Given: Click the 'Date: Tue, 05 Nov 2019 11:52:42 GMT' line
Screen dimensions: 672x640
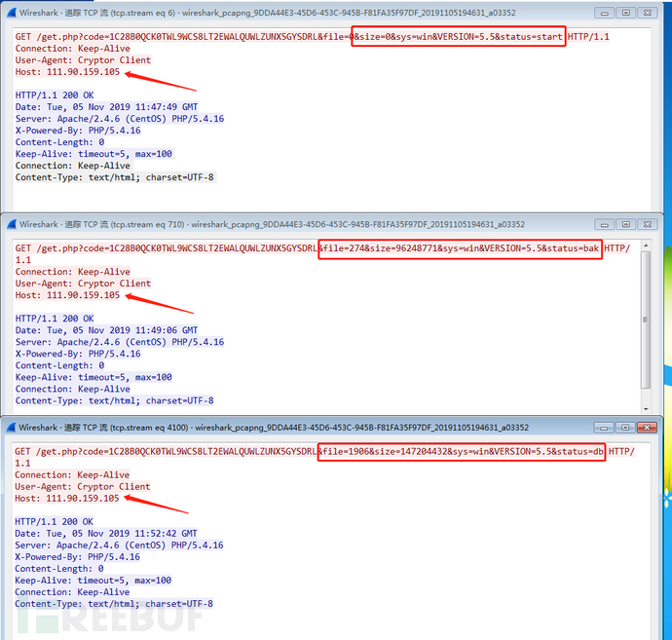Looking at the screenshot, I should pos(106,533).
